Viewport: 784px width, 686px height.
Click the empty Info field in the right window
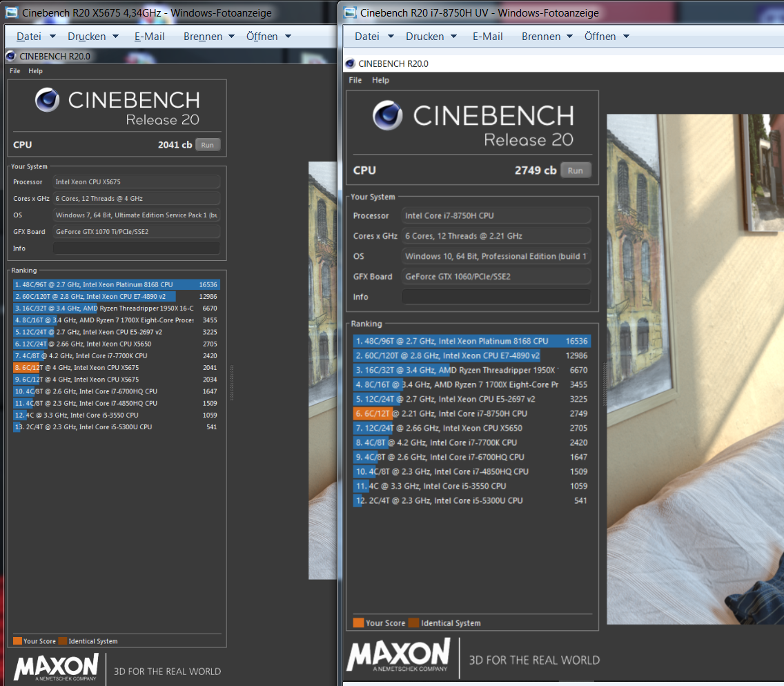496,297
